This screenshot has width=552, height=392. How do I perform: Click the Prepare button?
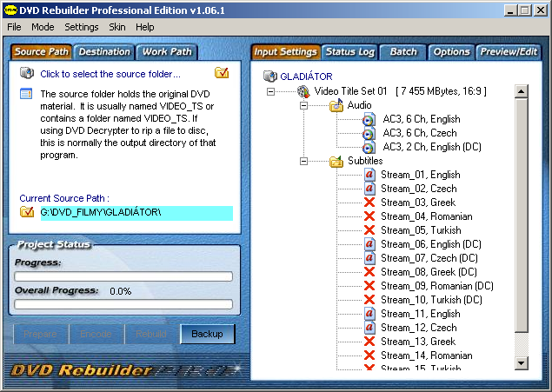coord(41,334)
